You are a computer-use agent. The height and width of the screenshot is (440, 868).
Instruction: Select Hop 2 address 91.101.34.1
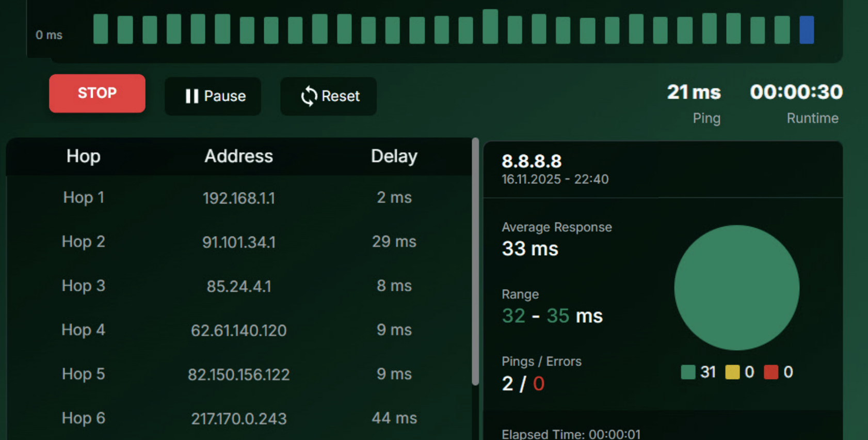pos(238,242)
